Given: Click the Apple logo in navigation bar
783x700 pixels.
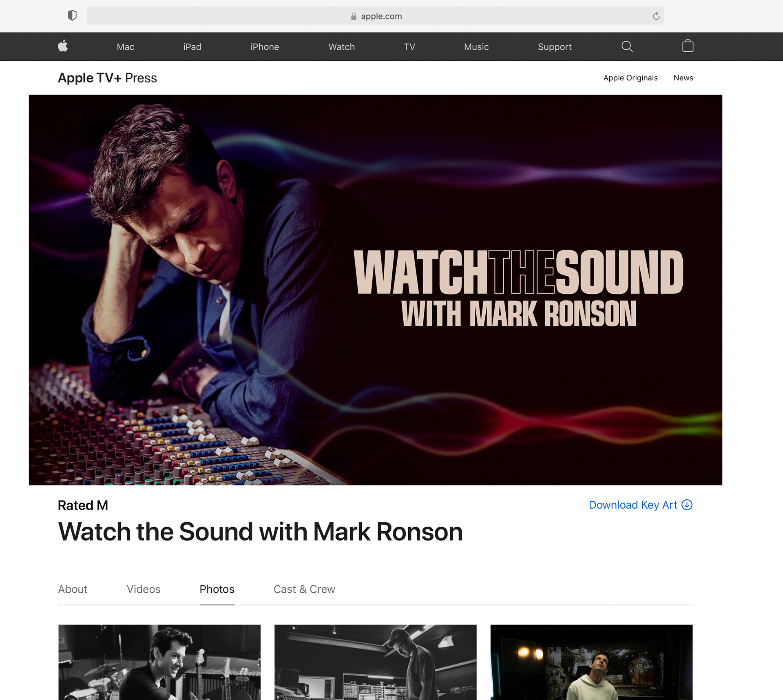Looking at the screenshot, I should point(63,46).
